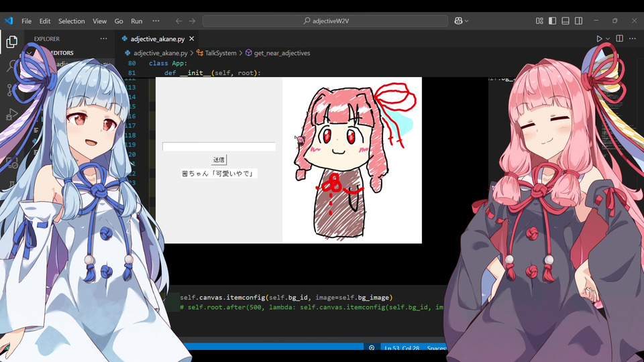Close the VS Code window
The image size is (644, 362).
point(634,21)
